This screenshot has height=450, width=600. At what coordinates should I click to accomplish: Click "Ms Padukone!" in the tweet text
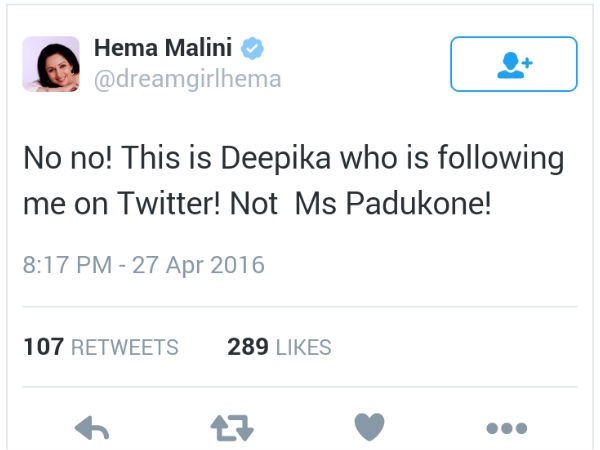point(414,203)
